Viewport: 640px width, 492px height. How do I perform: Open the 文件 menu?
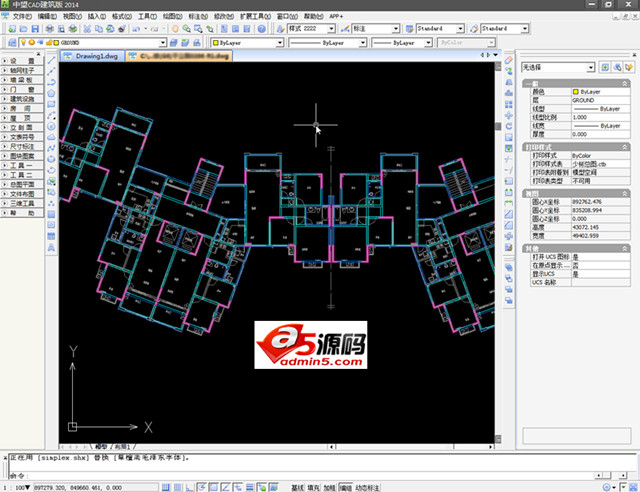click(x=22, y=16)
